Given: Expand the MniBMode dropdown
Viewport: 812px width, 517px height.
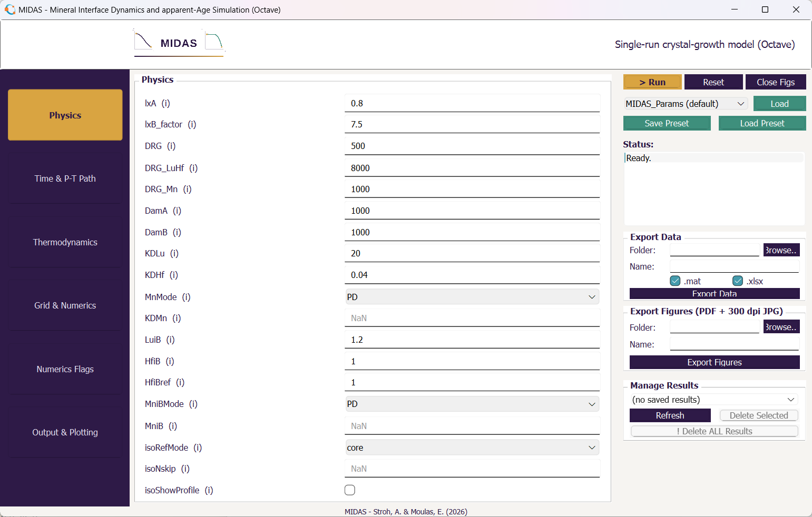Looking at the screenshot, I should click(x=472, y=404).
